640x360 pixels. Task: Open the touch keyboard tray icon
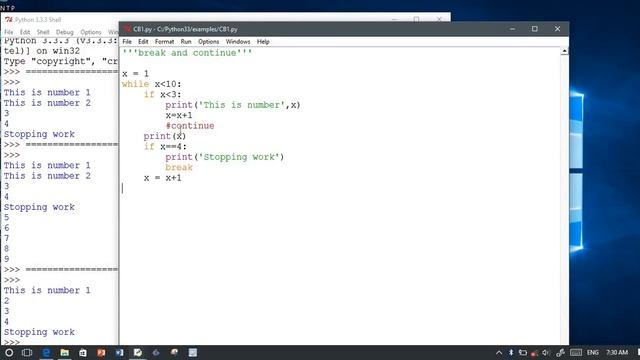point(576,352)
